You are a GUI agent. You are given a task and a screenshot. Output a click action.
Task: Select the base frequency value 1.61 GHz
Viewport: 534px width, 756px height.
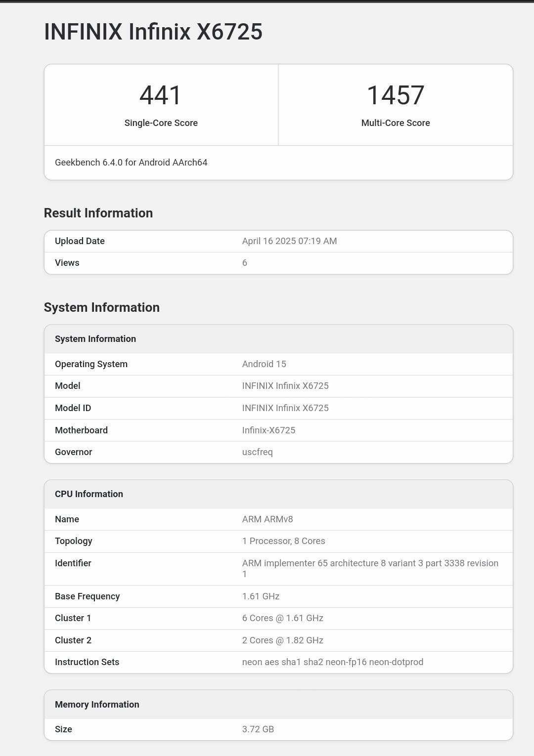pos(261,596)
